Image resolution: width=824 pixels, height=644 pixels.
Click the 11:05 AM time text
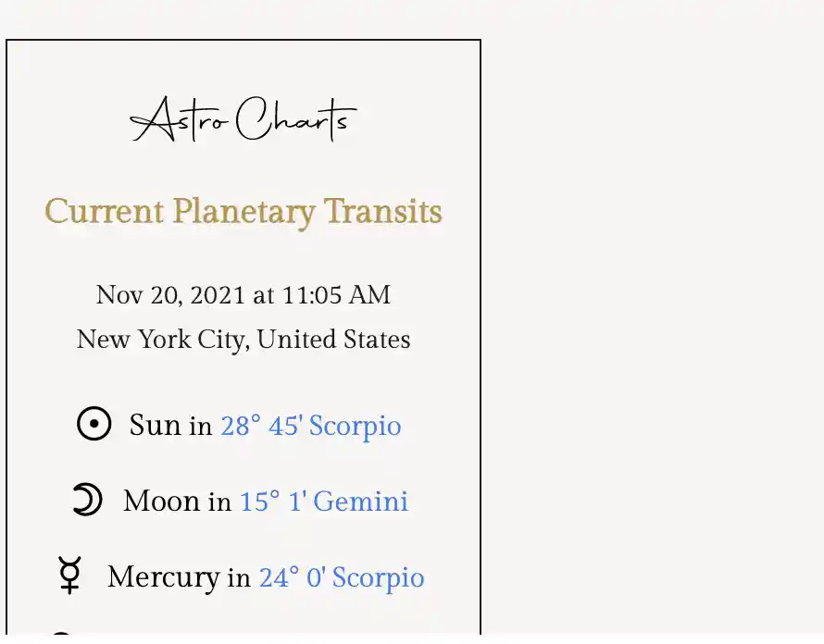tap(336, 294)
